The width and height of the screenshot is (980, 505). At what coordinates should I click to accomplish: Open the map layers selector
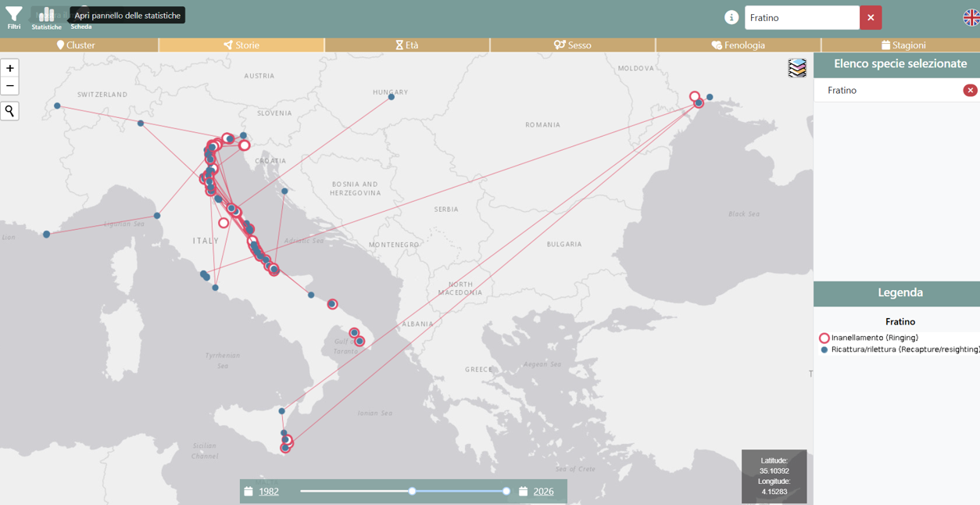click(x=797, y=68)
